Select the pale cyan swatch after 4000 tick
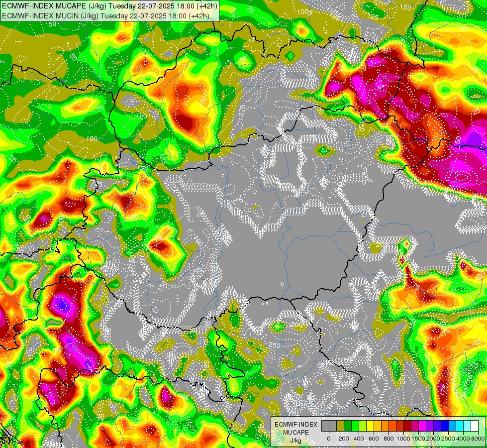487x448 pixels. point(468,426)
